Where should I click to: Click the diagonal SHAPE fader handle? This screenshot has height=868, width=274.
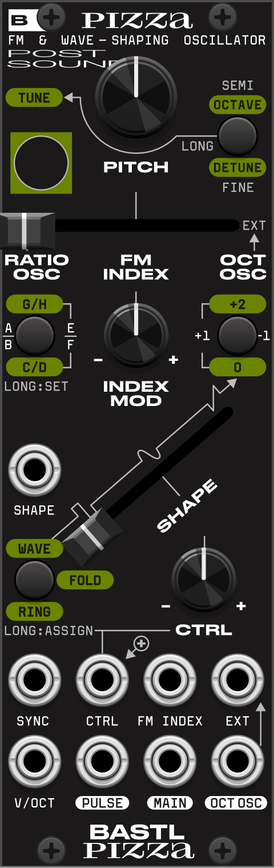92,535
